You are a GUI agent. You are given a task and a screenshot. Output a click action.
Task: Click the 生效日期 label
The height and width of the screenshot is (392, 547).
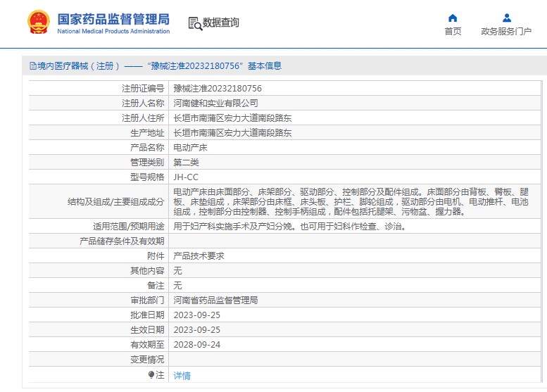point(147,330)
